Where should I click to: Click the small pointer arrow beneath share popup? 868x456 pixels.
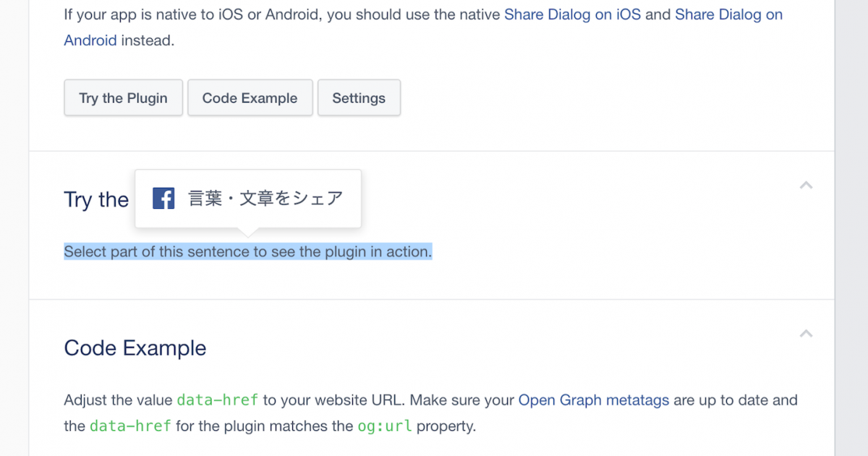(247, 232)
